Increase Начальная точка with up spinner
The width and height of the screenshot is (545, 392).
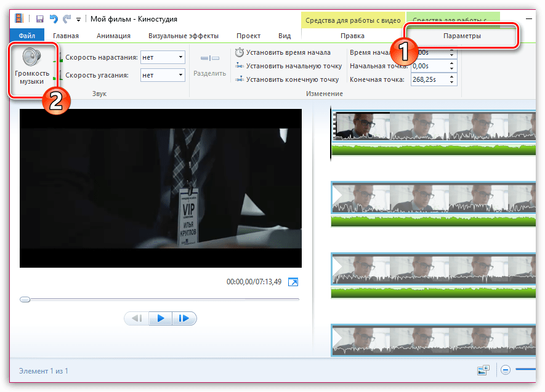click(x=451, y=63)
